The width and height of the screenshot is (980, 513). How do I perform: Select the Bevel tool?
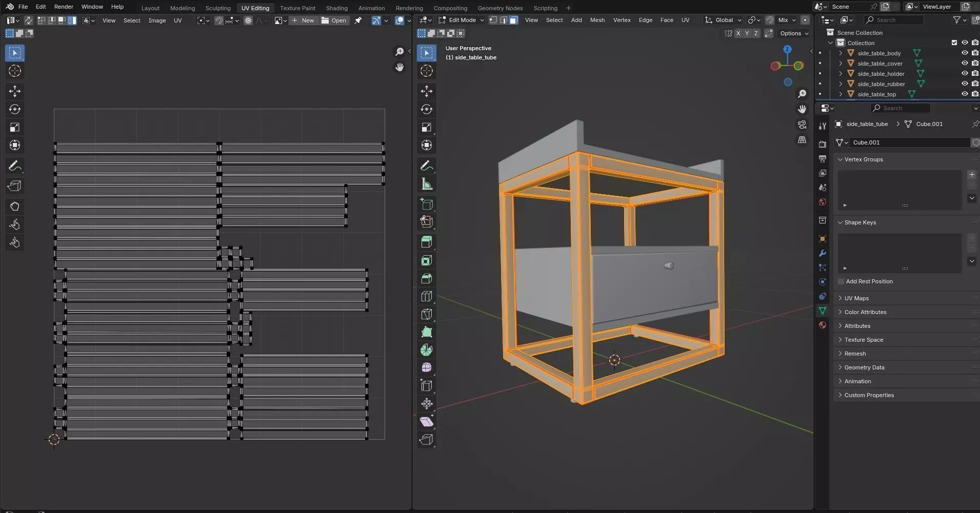(x=427, y=278)
